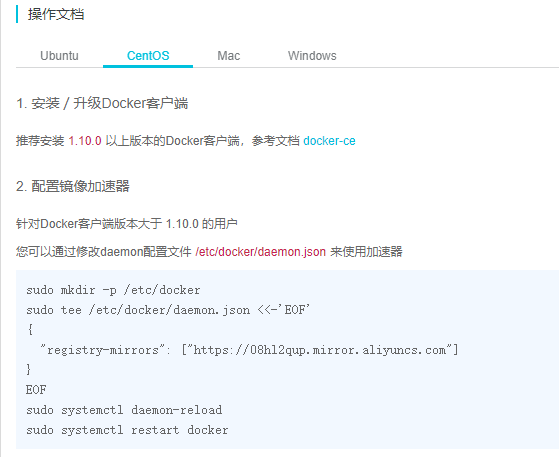Open the Windows tab
The image size is (559, 457).
click(x=312, y=56)
